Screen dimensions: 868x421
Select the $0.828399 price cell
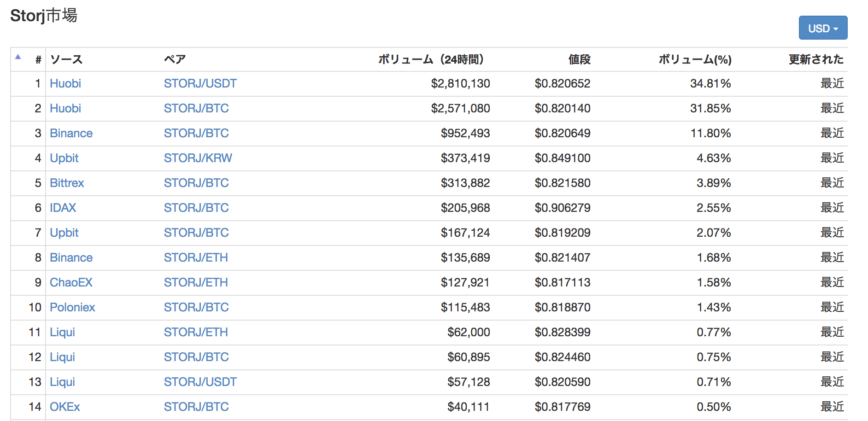[x=563, y=332]
